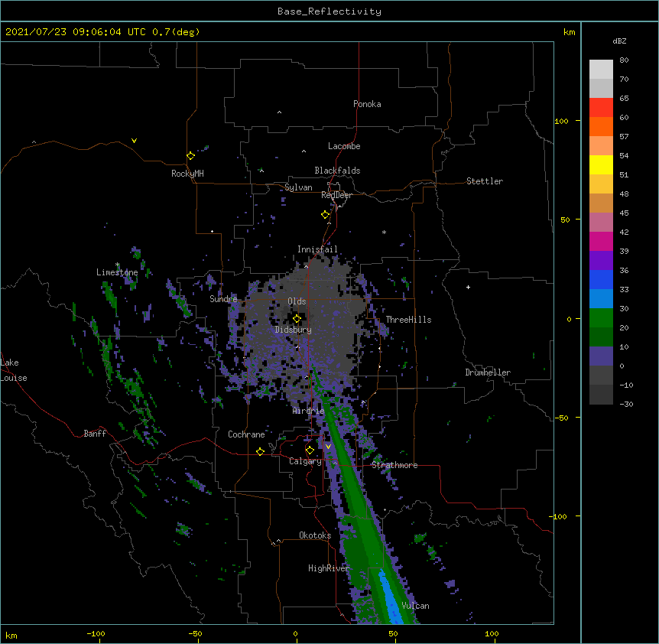The width and height of the screenshot is (659, 644).
Task: Pick the light gray 70–80 dBZ swatch
Action: tap(601, 70)
